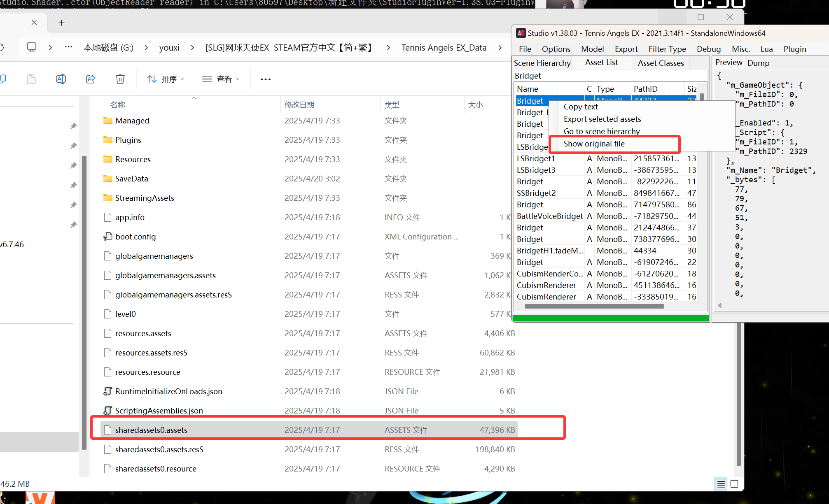This screenshot has width=829, height=504.
Task: Expand chevron after 本地磁盘 (G:) breadcrumb
Action: [146, 48]
